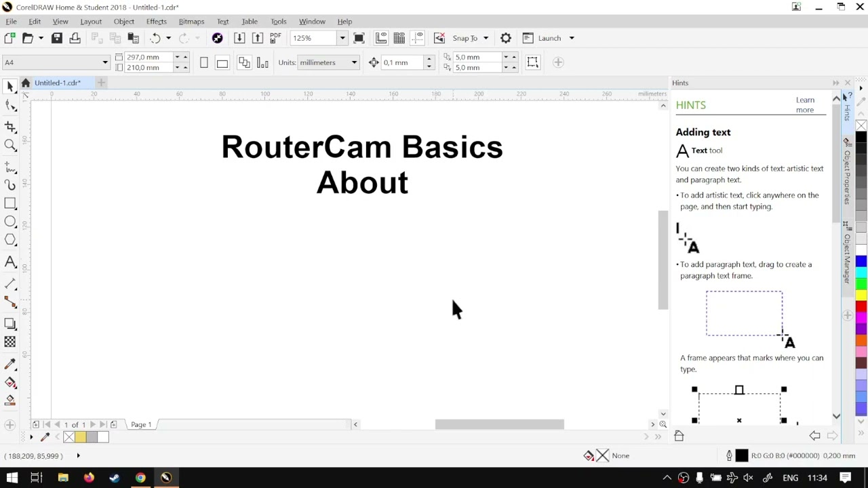
Task: Open the Bitmaps menu
Action: (x=191, y=21)
